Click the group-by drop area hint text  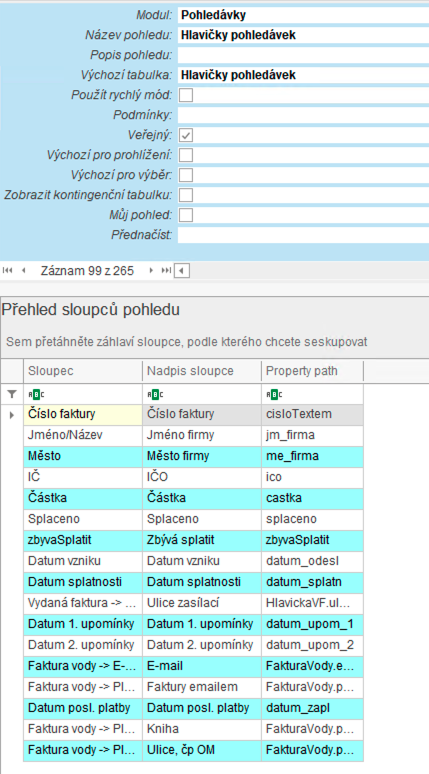[x=187, y=342]
